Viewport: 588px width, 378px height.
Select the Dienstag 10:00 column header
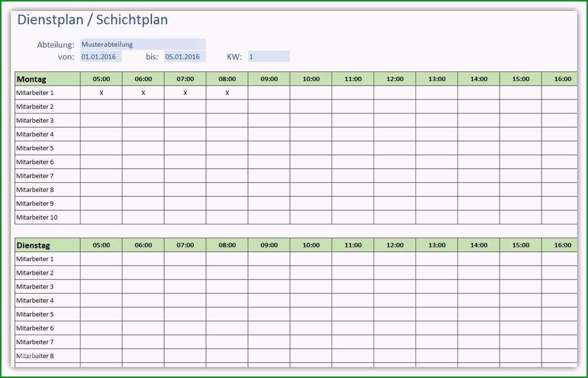(311, 245)
